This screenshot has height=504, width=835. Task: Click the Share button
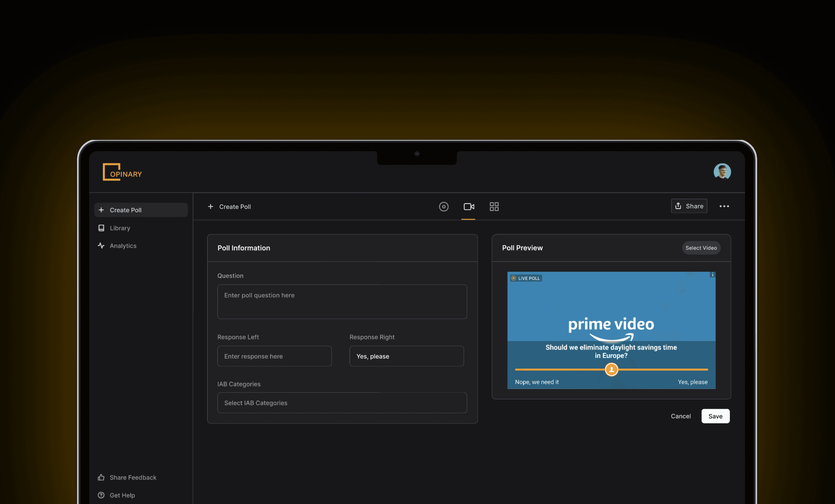click(689, 206)
